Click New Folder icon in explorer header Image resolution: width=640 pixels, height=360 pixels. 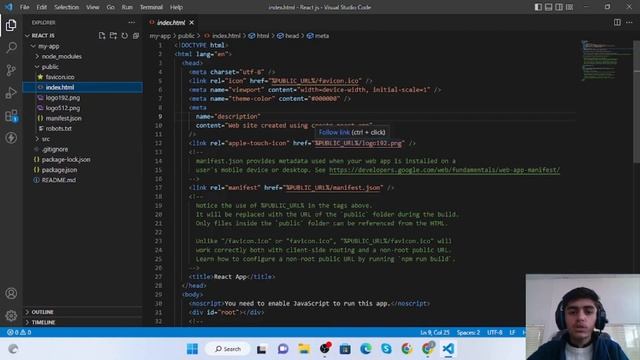click(x=113, y=36)
